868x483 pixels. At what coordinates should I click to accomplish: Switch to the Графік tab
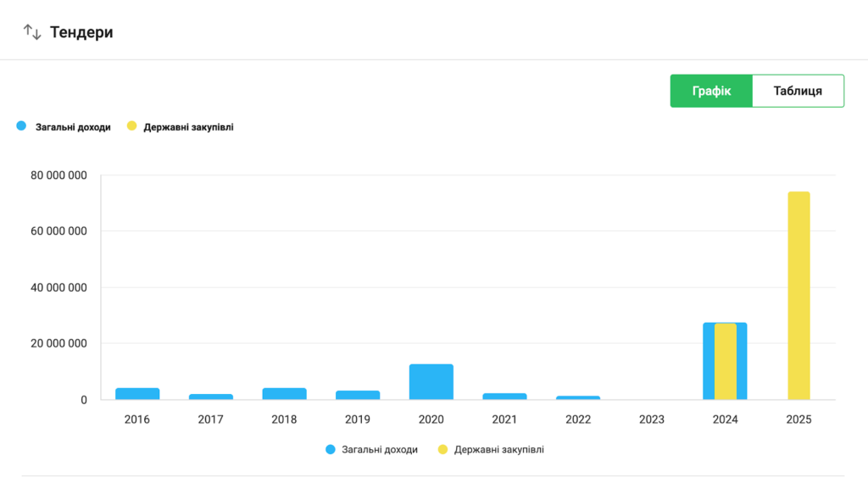tap(710, 91)
